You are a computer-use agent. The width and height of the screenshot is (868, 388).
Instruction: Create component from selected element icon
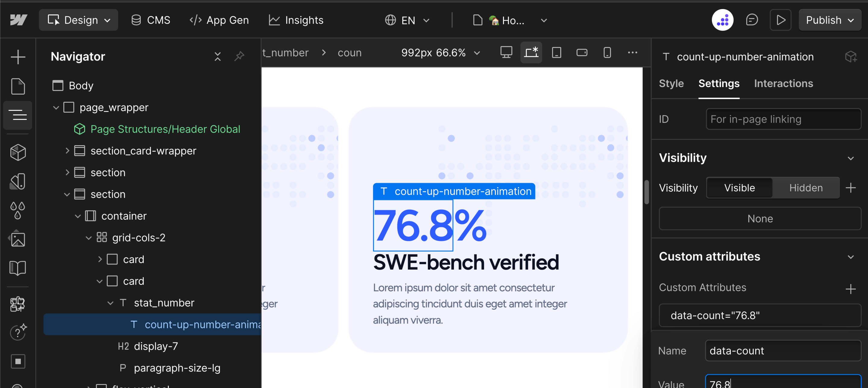(851, 57)
